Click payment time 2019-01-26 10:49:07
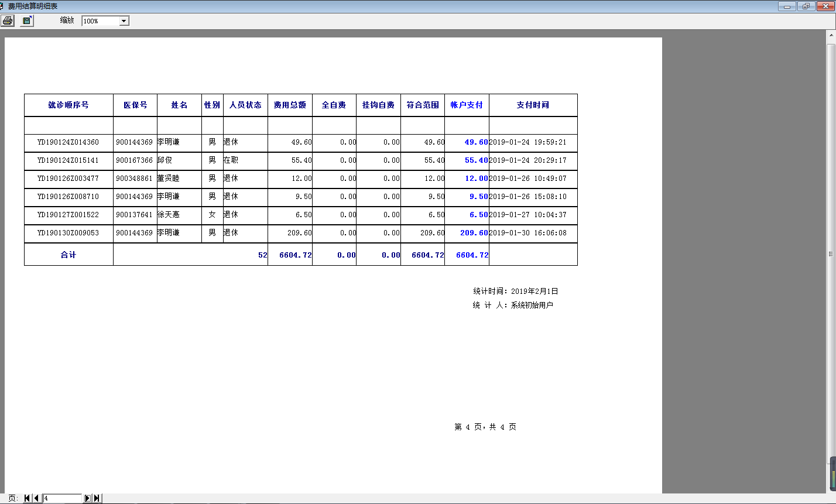 pyautogui.click(x=527, y=179)
